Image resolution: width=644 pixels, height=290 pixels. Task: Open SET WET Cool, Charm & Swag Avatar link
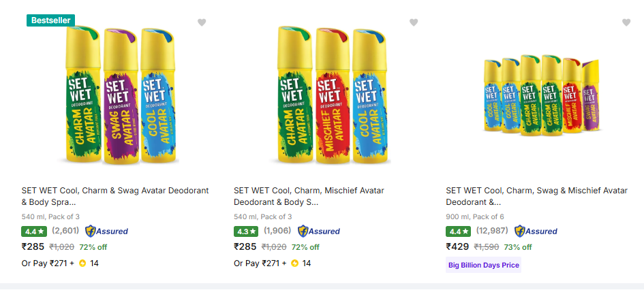[115, 196]
